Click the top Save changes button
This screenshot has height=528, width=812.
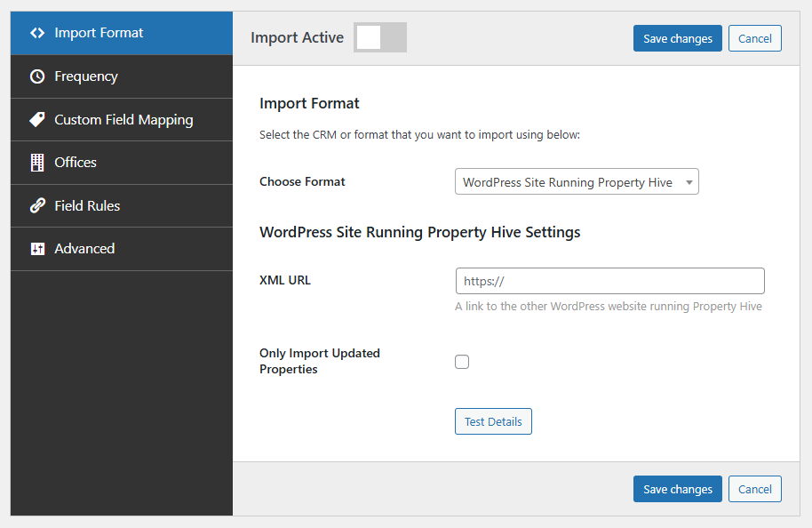(x=677, y=38)
